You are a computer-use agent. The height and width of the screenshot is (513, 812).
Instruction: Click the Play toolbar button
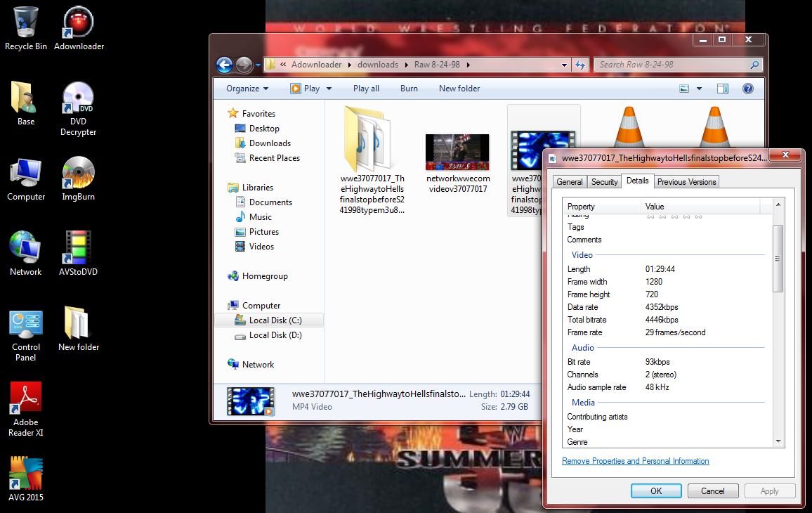tap(306, 89)
